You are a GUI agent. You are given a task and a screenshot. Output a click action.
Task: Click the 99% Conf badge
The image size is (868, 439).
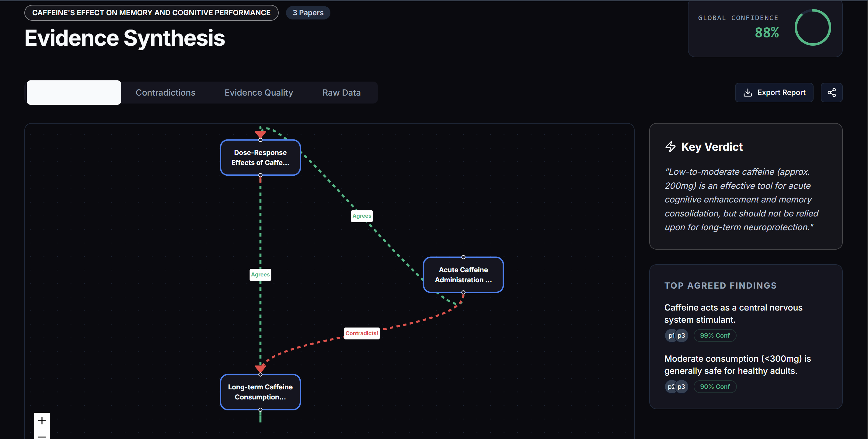(714, 335)
